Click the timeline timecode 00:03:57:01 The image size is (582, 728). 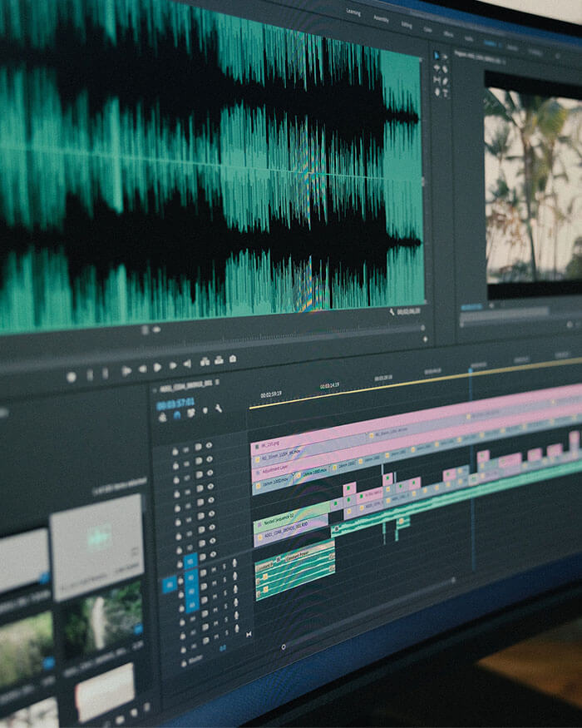[175, 403]
